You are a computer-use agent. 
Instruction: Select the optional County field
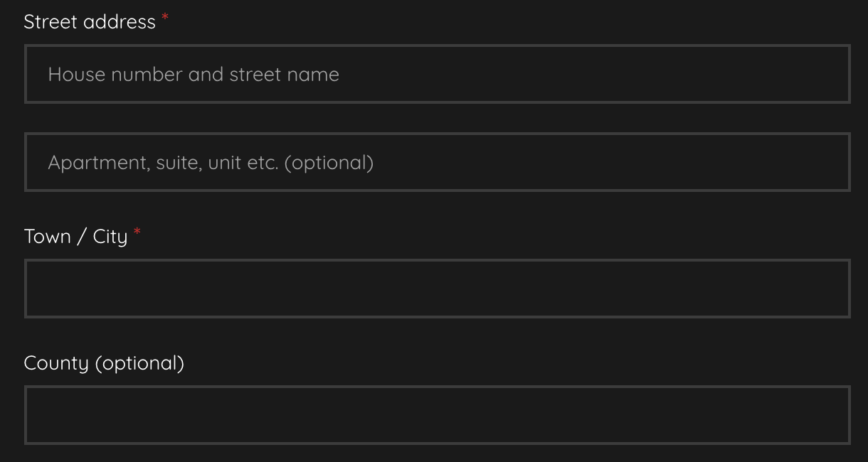coord(437,415)
